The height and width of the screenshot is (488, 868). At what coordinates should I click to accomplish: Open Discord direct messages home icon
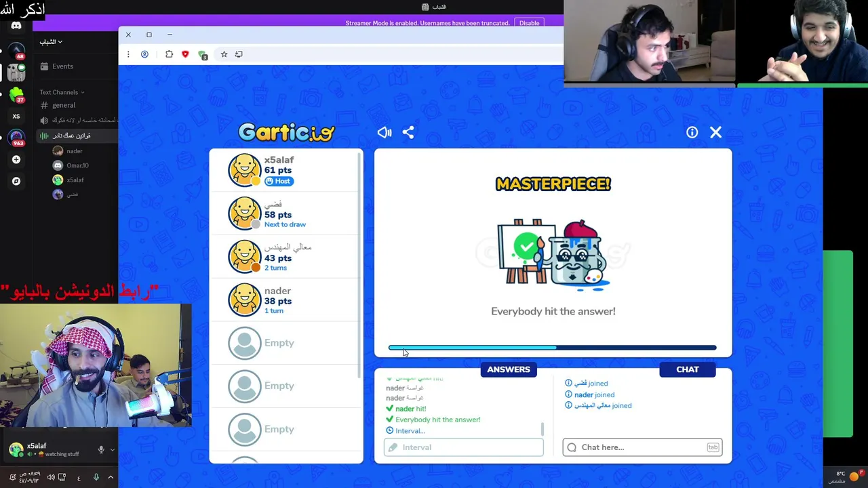[x=16, y=26]
